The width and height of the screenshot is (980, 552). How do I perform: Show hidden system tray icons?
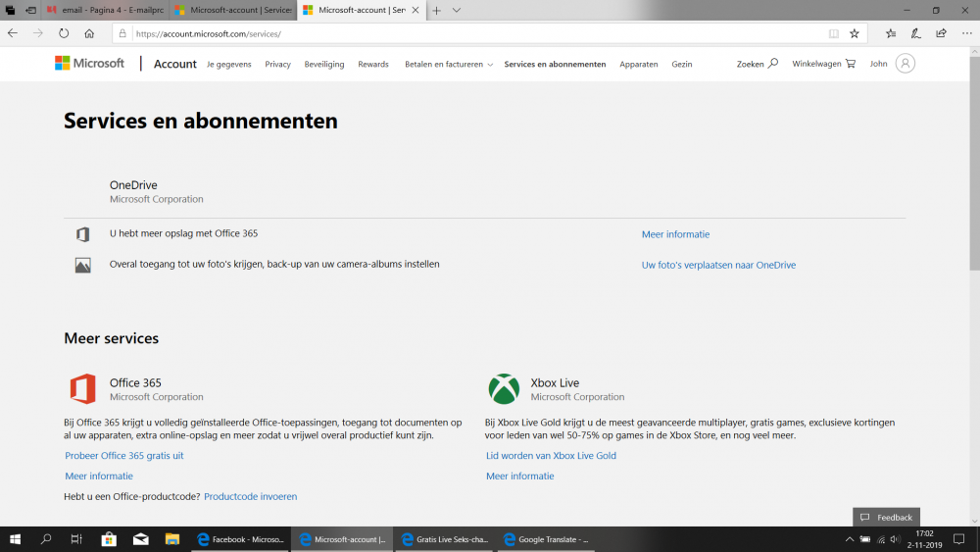click(850, 539)
